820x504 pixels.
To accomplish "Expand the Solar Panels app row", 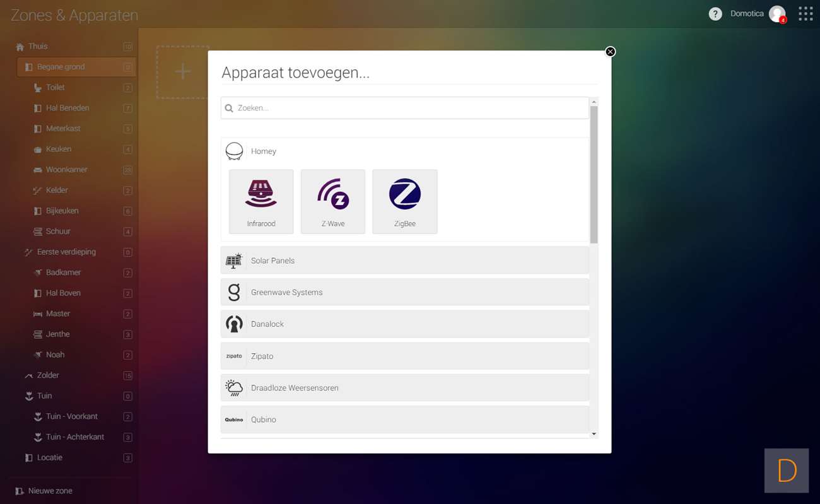I will (x=405, y=261).
